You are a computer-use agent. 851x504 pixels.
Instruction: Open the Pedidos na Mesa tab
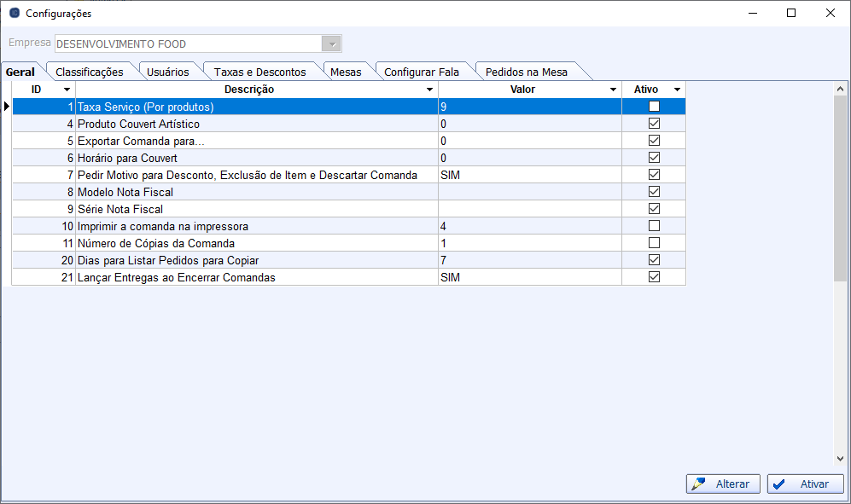(526, 72)
